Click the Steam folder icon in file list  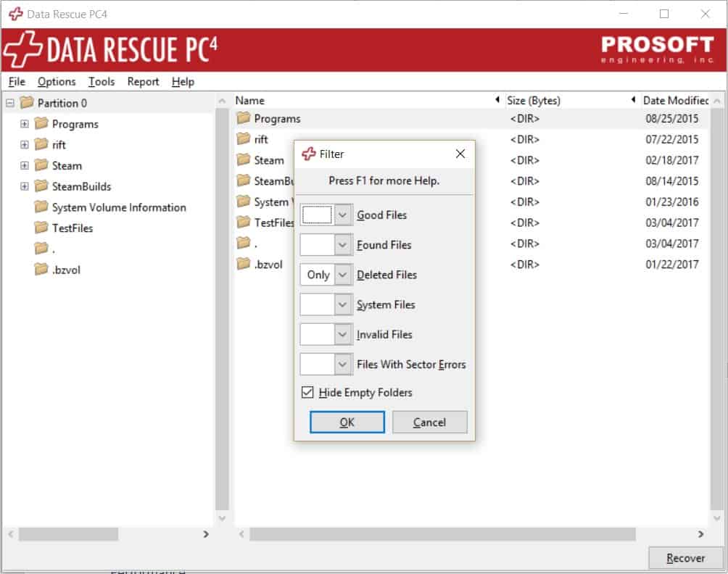pos(244,159)
